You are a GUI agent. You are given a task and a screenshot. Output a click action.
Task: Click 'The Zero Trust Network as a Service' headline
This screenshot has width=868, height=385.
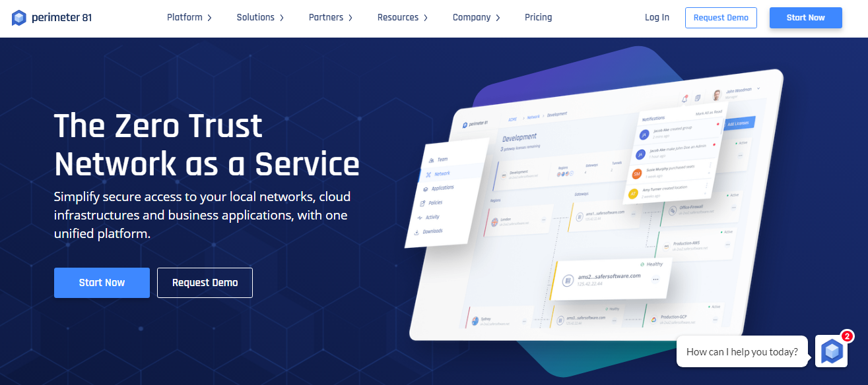[207, 144]
